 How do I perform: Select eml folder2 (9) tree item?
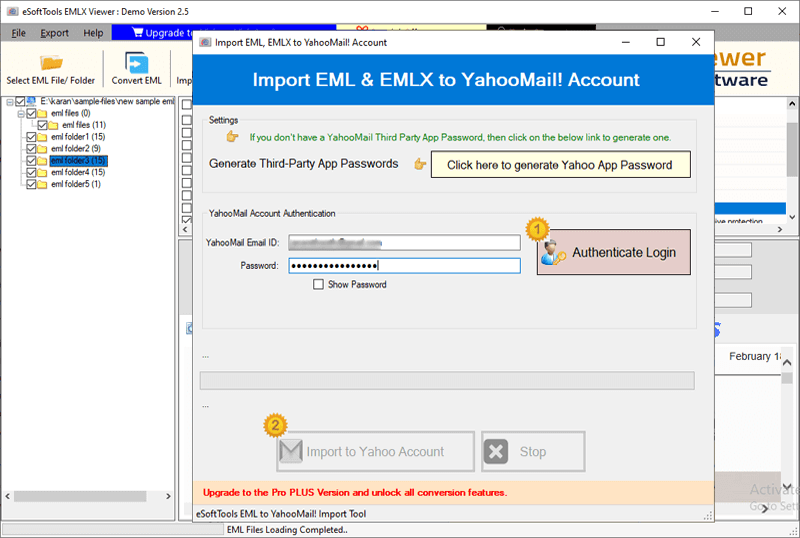pos(76,149)
